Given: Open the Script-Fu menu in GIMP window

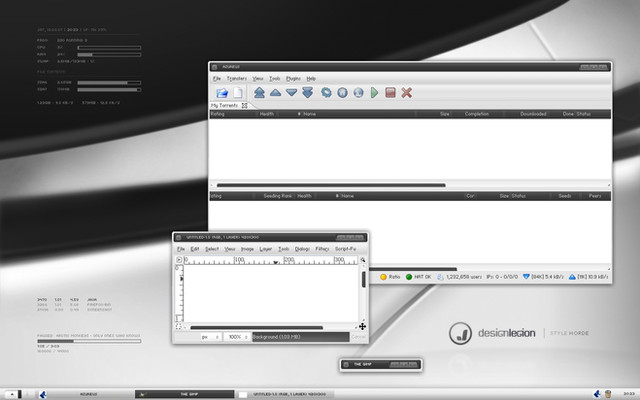Looking at the screenshot, I should 345,249.
